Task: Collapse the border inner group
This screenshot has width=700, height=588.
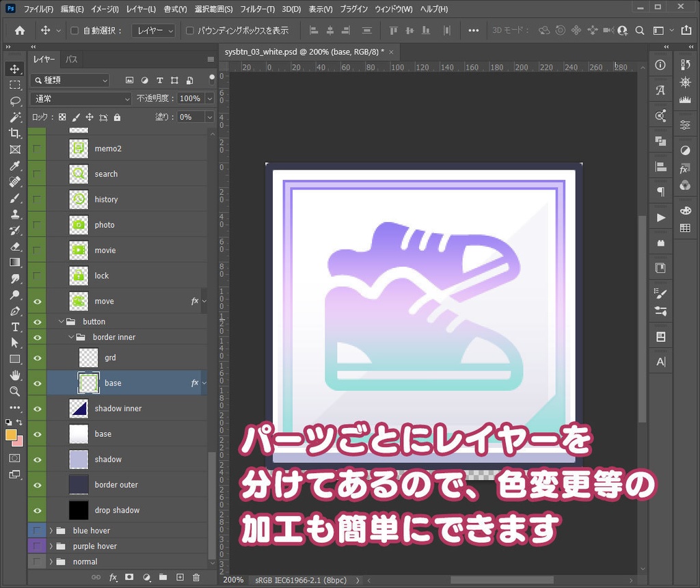Action: tap(70, 336)
